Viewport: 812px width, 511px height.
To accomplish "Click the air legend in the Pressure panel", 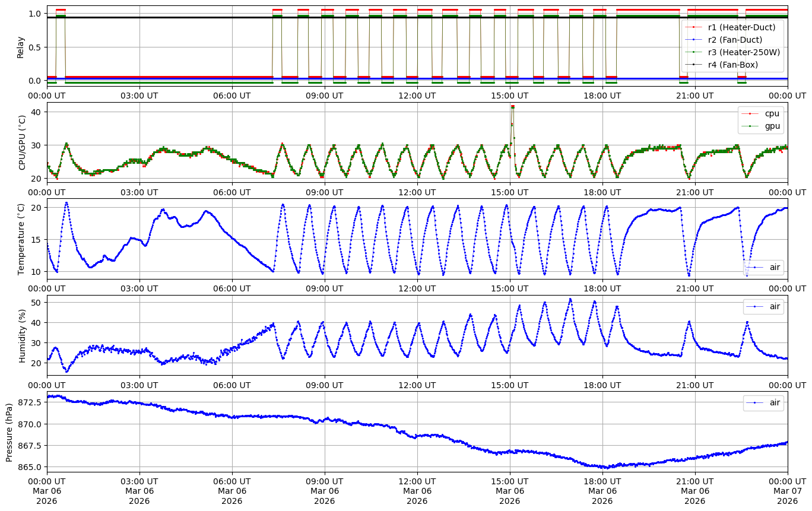I will pos(775,403).
